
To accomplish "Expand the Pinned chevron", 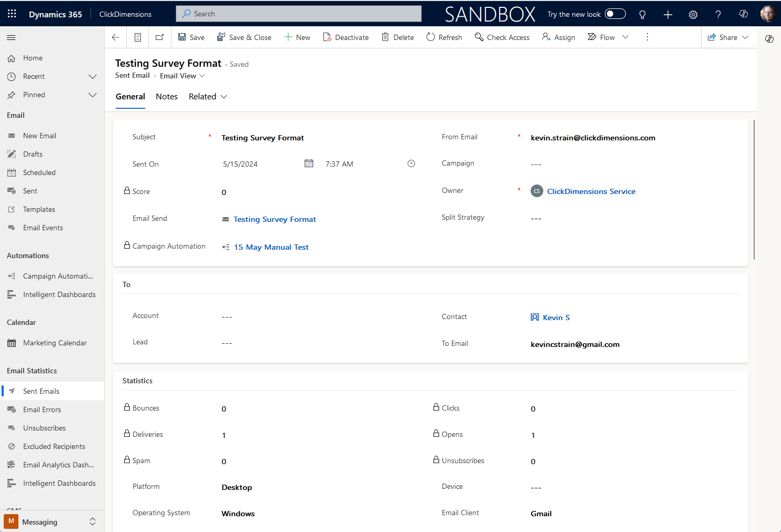I will click(x=93, y=95).
